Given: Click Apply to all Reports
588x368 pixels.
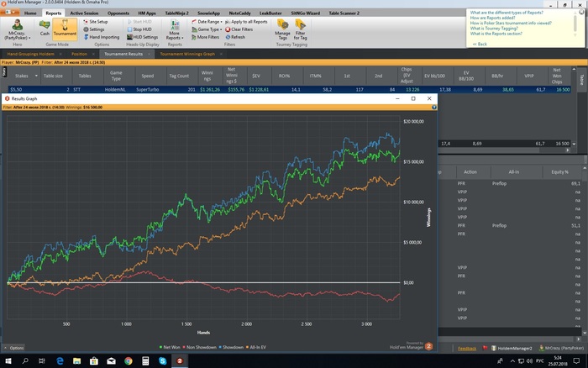Looking at the screenshot, I should [x=246, y=22].
